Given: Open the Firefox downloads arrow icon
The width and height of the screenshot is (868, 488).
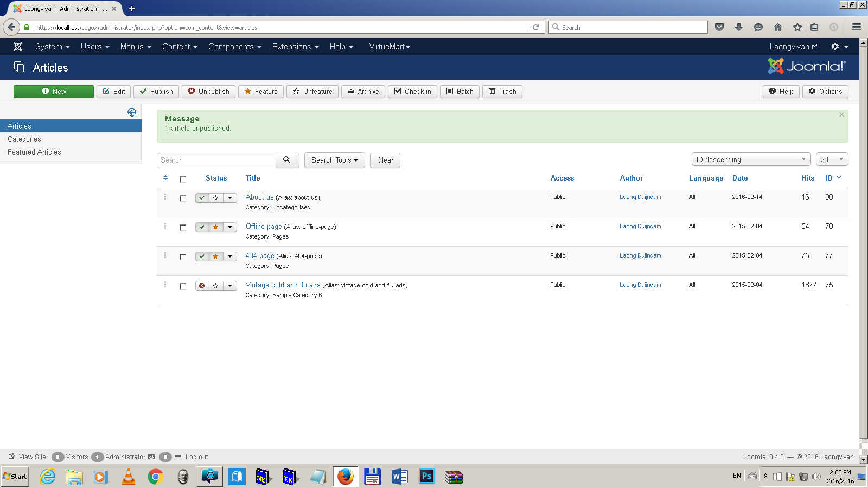Looking at the screenshot, I should [739, 27].
